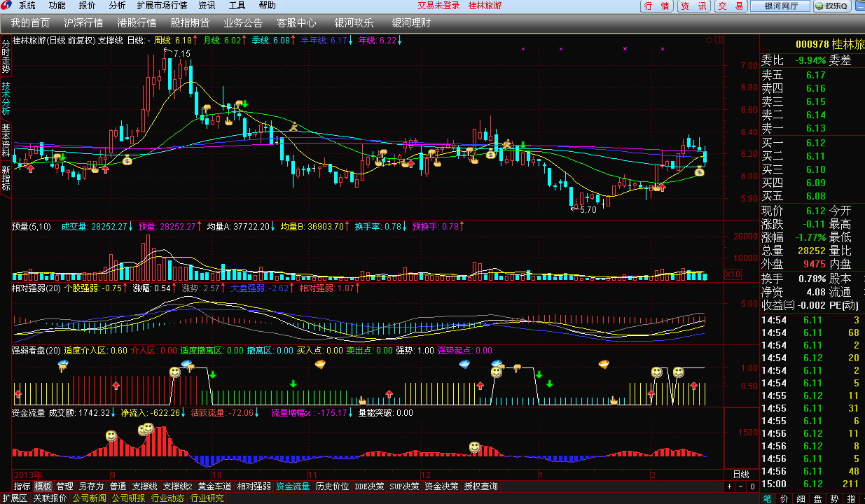Click stock code 000978 header
Screen dimensions: 865x504
point(811,44)
